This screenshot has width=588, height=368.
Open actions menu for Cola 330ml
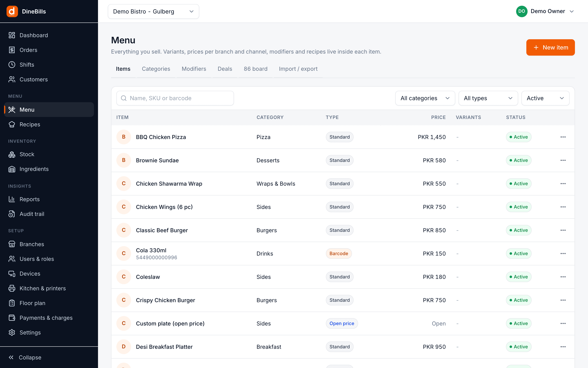point(563,254)
